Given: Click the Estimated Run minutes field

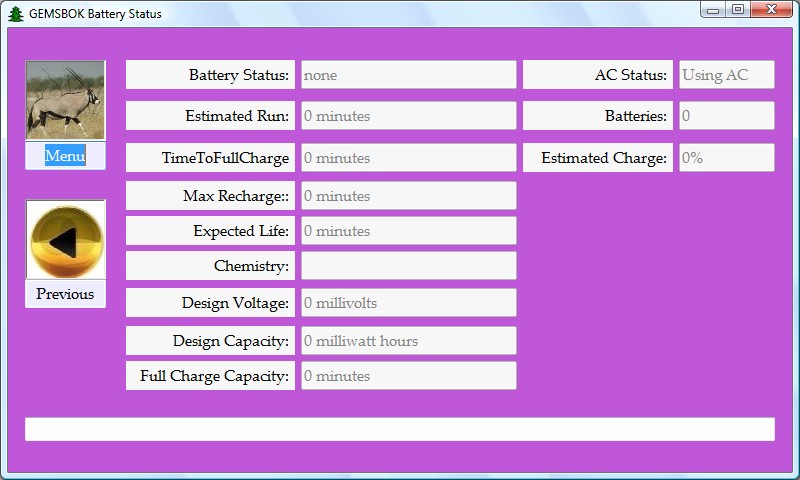Looking at the screenshot, I should 408,116.
